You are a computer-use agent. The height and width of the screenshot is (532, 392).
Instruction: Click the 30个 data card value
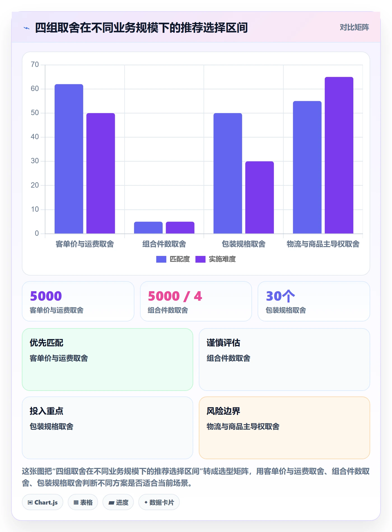(x=281, y=296)
